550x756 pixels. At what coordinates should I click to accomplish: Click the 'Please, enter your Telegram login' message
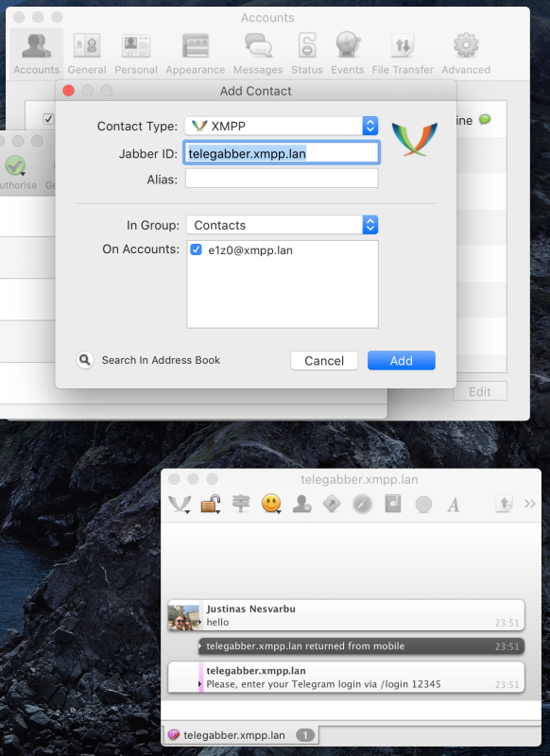tap(323, 684)
